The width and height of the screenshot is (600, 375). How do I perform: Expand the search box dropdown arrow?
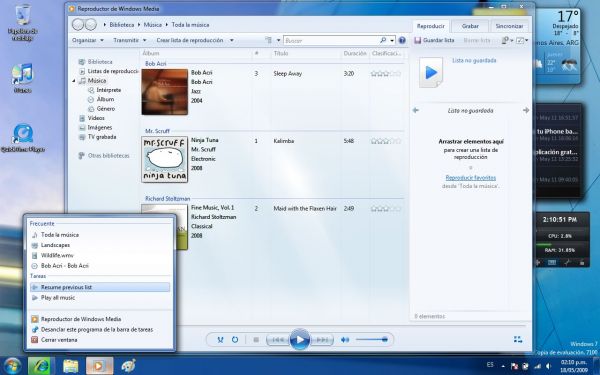point(392,41)
